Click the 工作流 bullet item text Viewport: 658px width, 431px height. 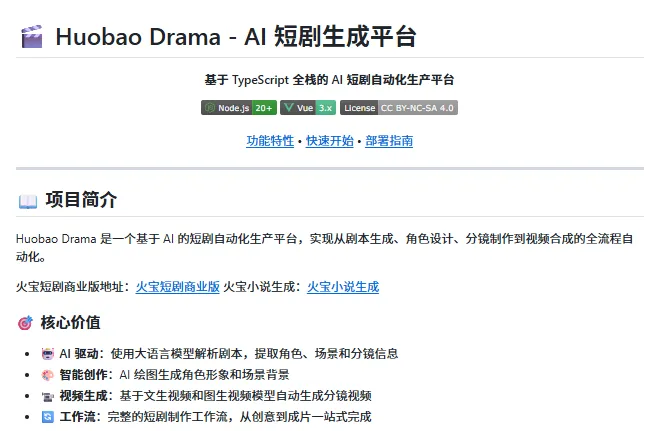(215, 417)
